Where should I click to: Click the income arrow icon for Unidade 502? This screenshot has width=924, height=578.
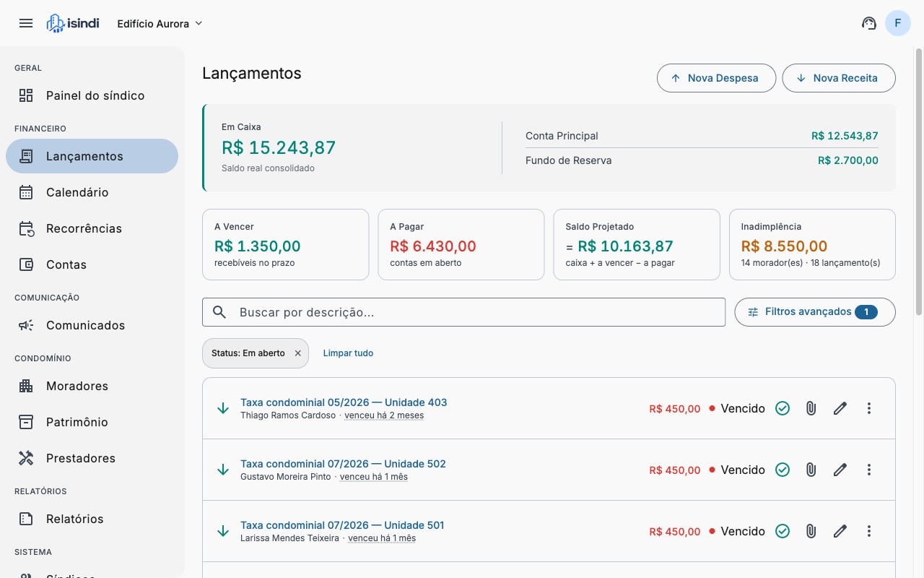point(223,470)
